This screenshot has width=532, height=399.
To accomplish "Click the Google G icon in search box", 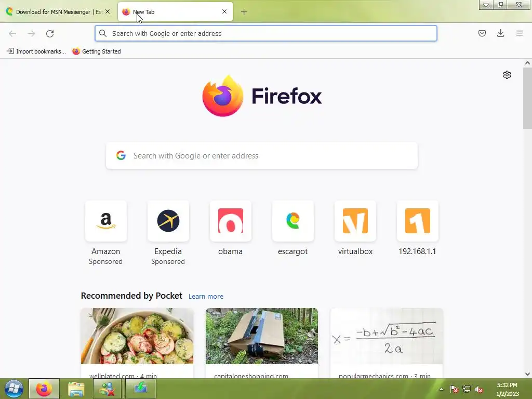I will 121,156.
